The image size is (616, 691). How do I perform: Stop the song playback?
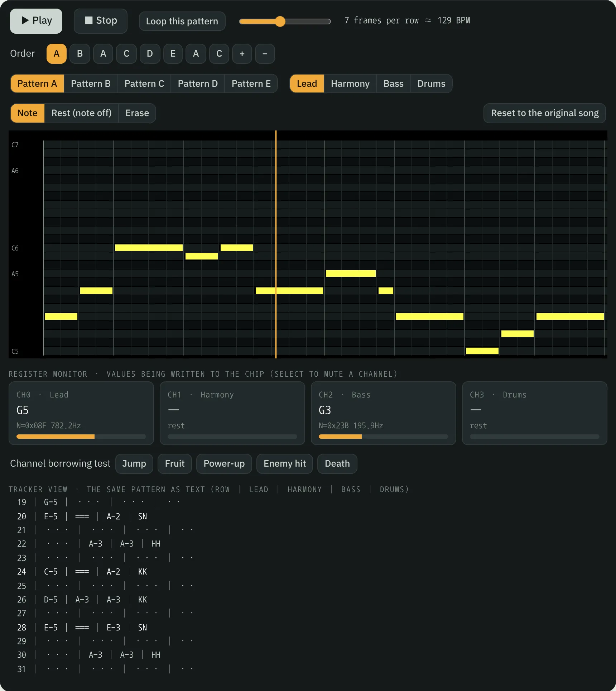101,21
